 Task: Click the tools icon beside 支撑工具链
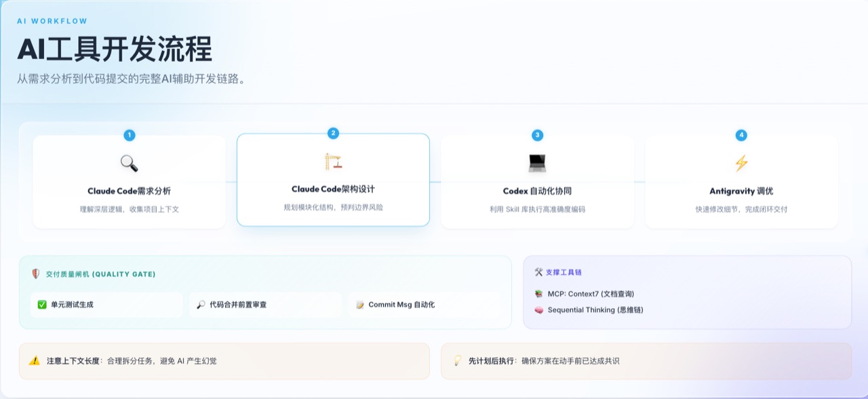click(538, 272)
